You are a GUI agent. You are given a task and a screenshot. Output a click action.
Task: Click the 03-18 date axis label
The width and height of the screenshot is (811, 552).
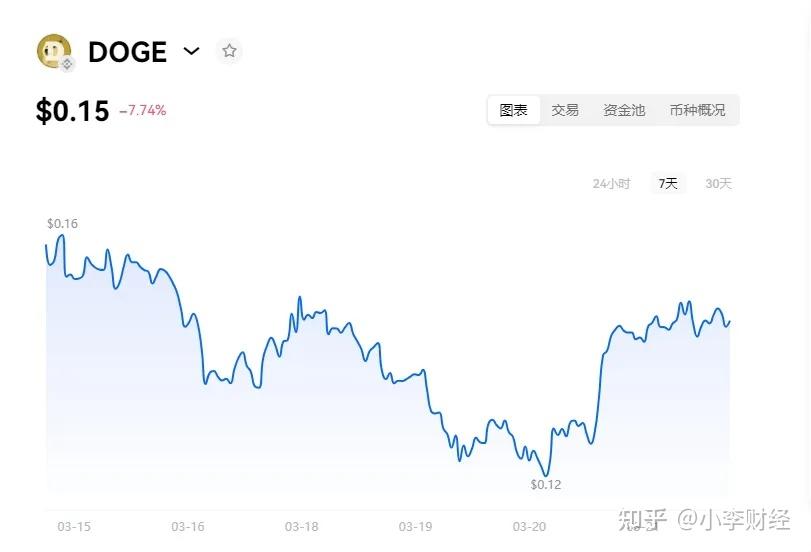pos(302,527)
